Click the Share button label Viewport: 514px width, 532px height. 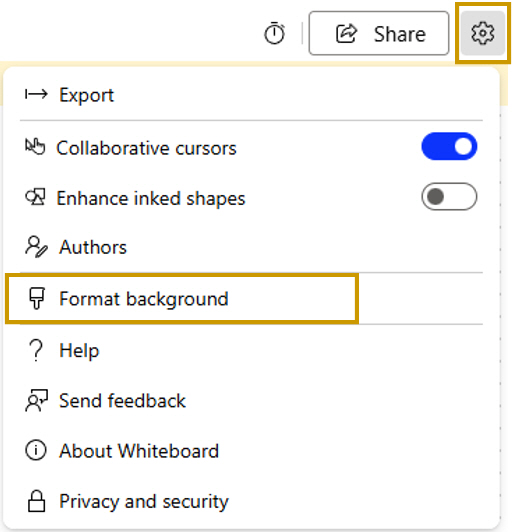[x=400, y=34]
